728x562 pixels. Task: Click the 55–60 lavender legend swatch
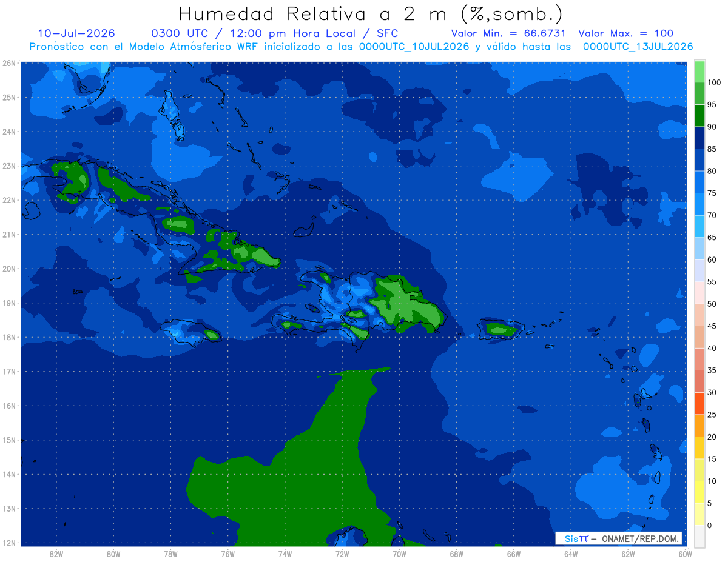(x=699, y=270)
